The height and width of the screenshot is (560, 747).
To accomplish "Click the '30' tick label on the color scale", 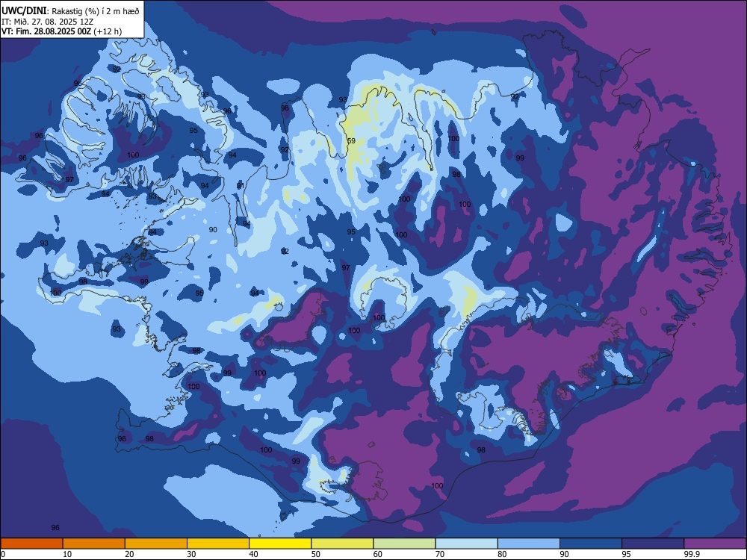I will pos(191,554).
